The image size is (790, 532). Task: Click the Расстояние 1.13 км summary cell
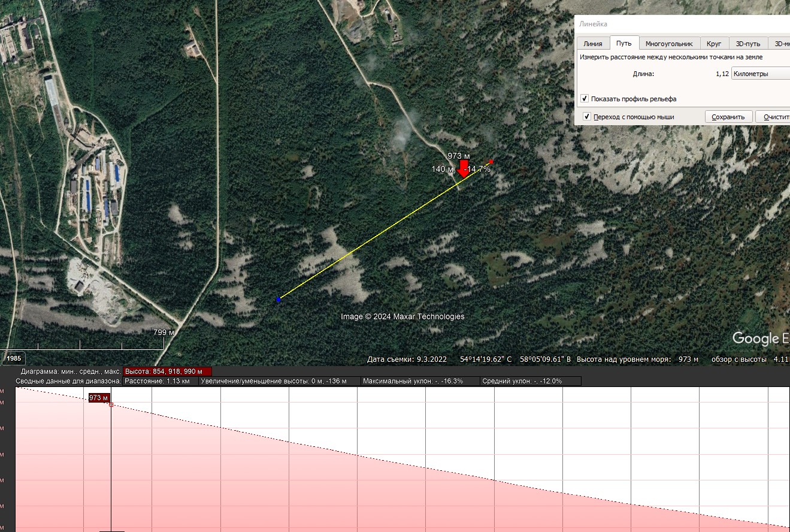tap(161, 381)
